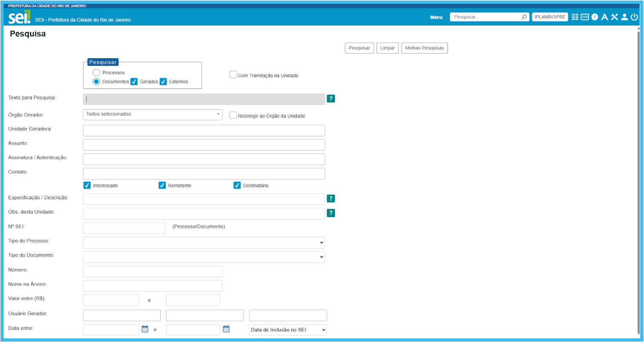This screenshot has width=644, height=342.
Task: Open the system tools wrench icon
Action: [614, 17]
